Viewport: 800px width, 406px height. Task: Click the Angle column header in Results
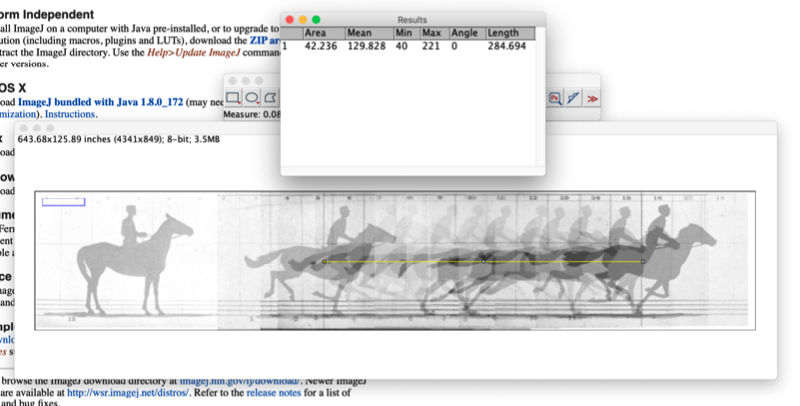tap(467, 33)
